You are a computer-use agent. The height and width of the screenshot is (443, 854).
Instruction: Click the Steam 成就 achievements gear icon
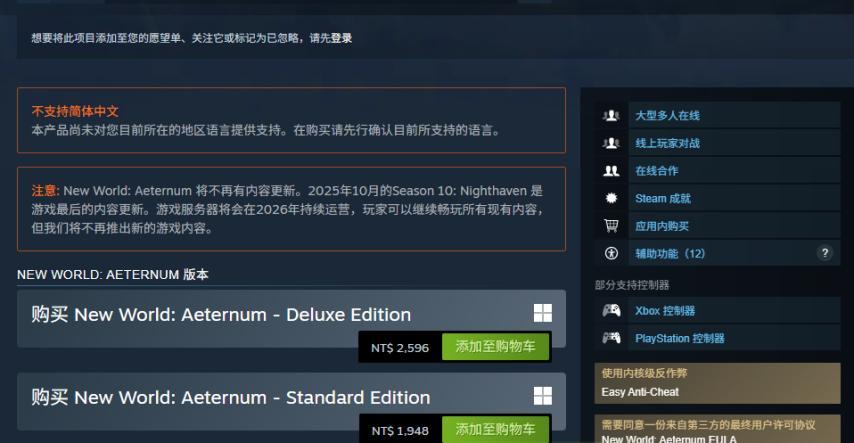point(611,198)
